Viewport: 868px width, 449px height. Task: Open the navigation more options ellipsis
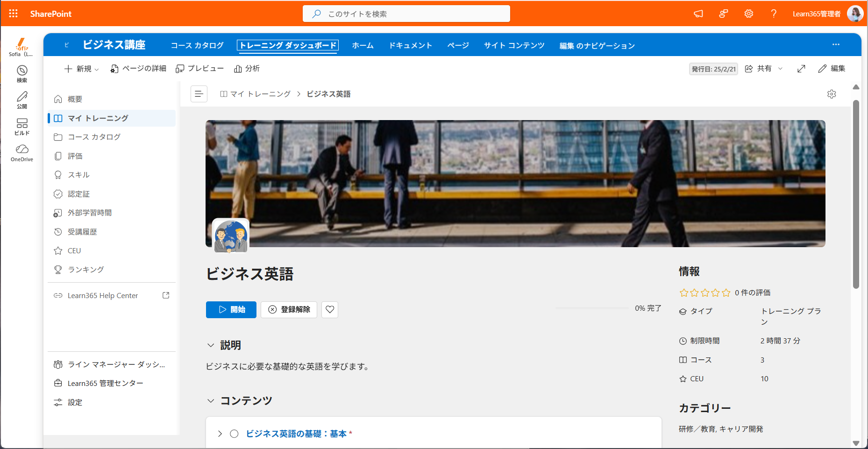[x=836, y=45]
